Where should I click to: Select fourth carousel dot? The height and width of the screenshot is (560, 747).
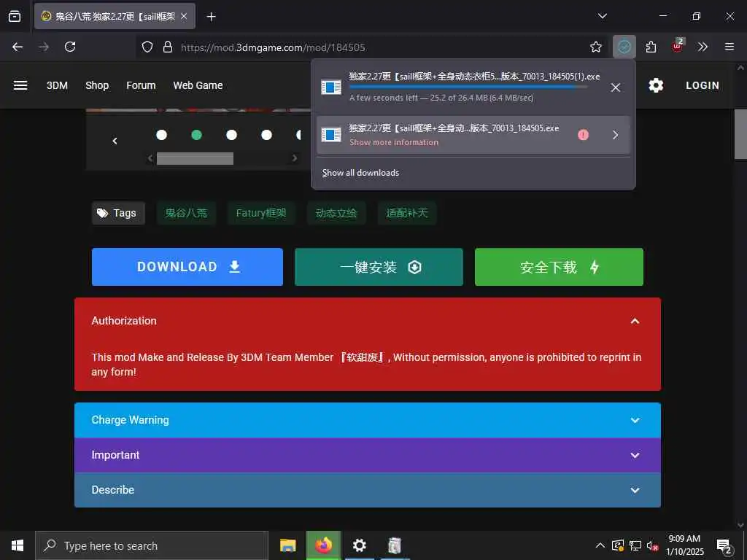click(267, 135)
